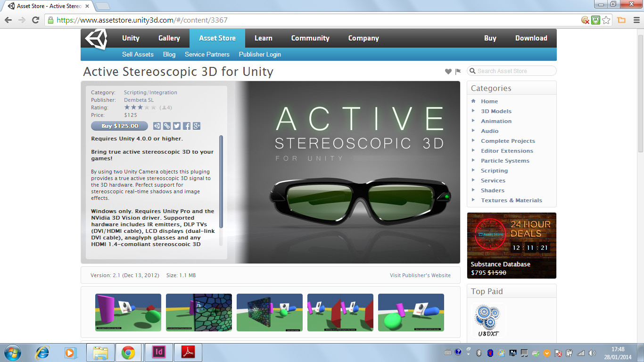
Task: Open the Chrome hamburger menu
Action: point(636,20)
